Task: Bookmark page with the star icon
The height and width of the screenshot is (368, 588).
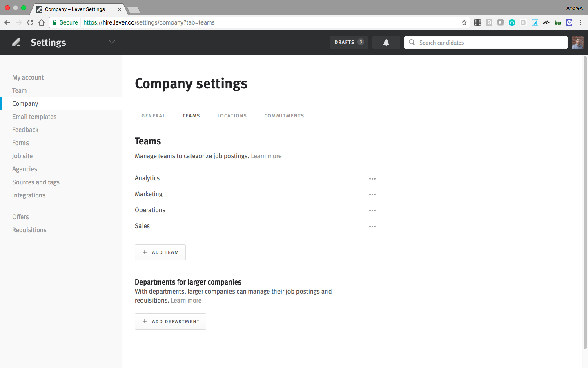Action: [x=464, y=22]
